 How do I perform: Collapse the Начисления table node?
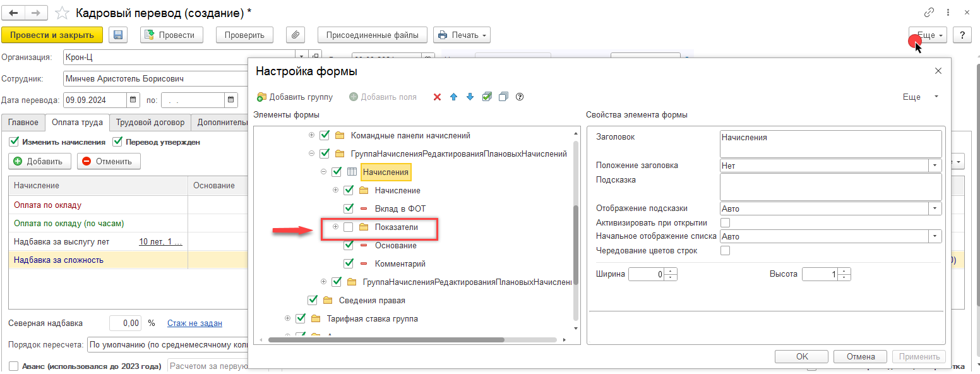click(x=323, y=172)
